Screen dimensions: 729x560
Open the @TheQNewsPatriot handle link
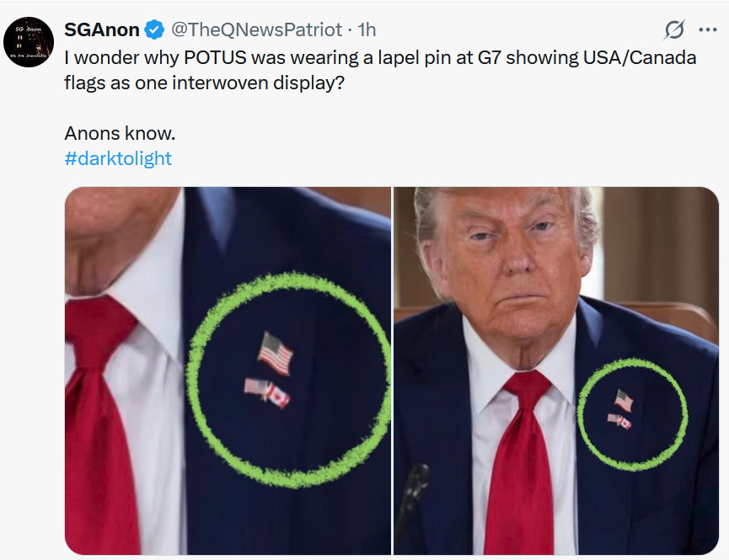pyautogui.click(x=257, y=29)
